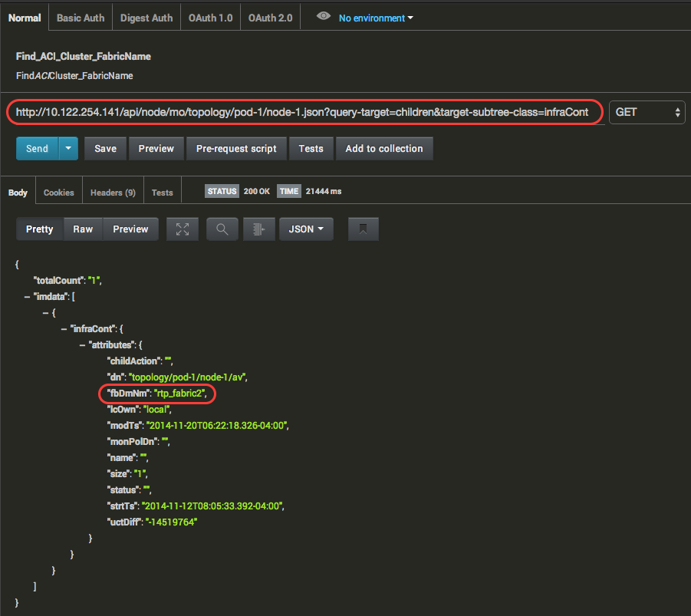Click the "totalCount": "1" line
Image resolution: width=691 pixels, height=616 pixels.
pyautogui.click(x=67, y=281)
